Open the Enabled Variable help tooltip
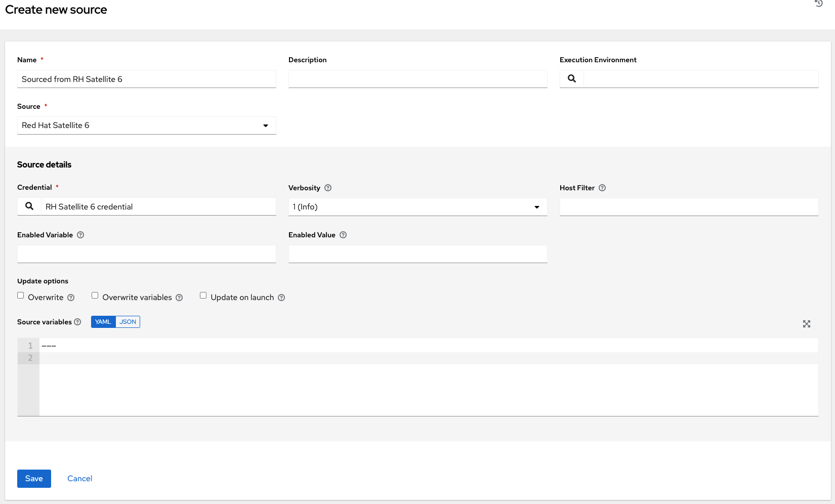The width and height of the screenshot is (835, 504). pos(81,235)
